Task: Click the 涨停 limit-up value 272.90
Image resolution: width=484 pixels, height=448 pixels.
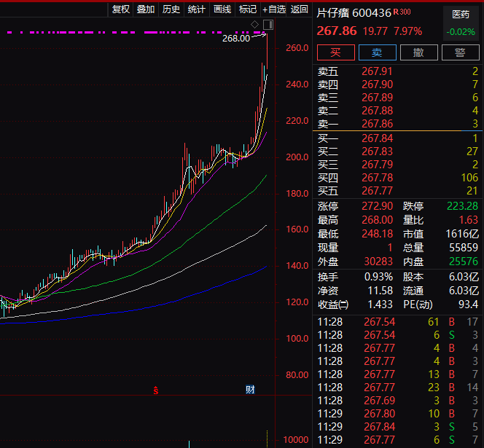Action: coord(377,206)
